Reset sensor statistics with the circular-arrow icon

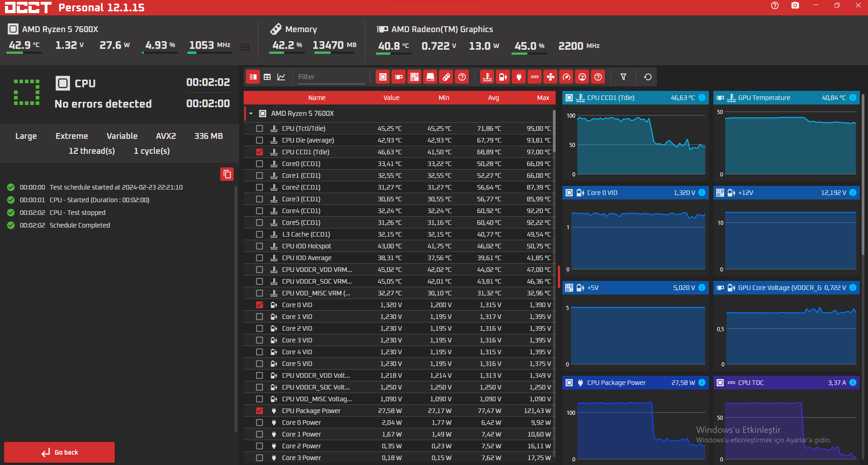pyautogui.click(x=648, y=77)
